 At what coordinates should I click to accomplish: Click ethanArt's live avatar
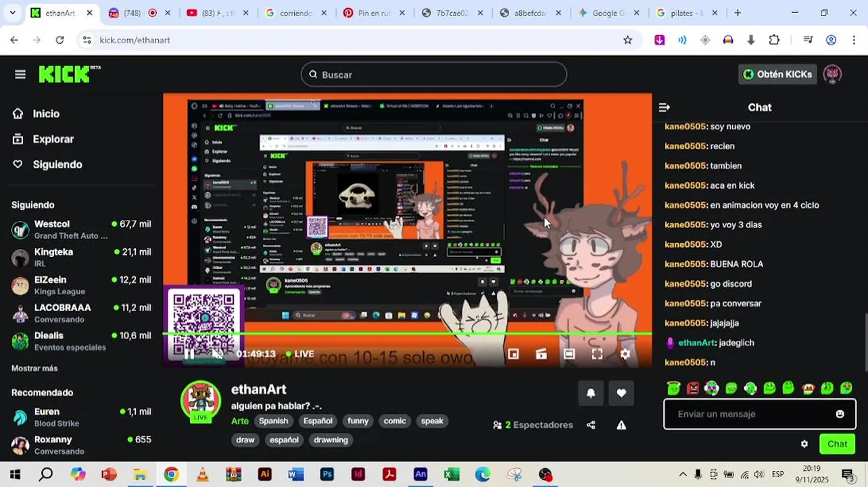(x=201, y=400)
